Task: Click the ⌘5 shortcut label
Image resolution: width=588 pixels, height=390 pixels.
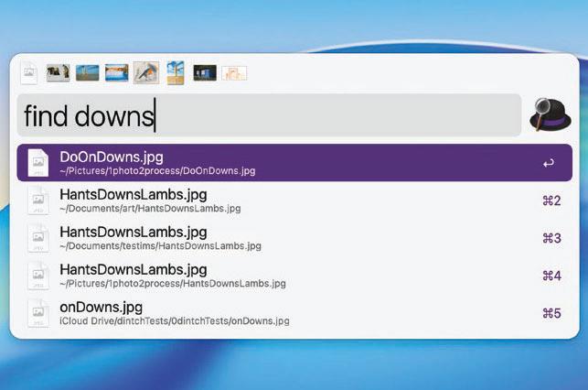Action: pos(551,313)
